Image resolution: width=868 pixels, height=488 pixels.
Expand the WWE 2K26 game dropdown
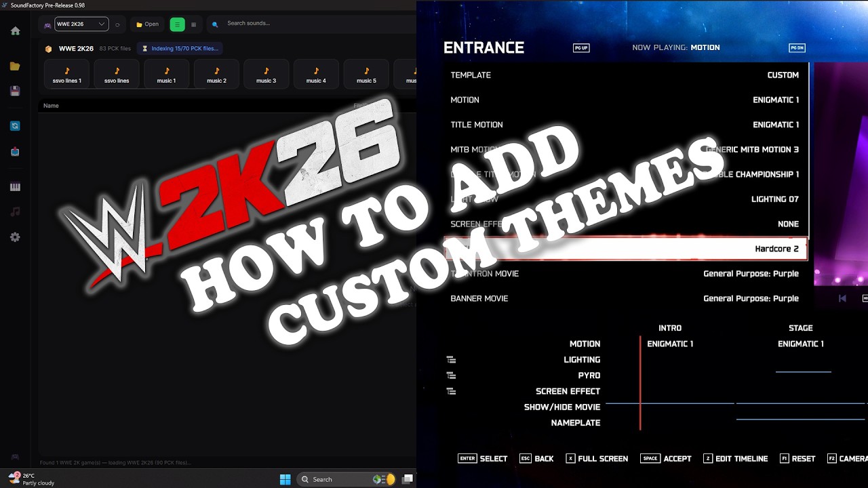coord(81,24)
